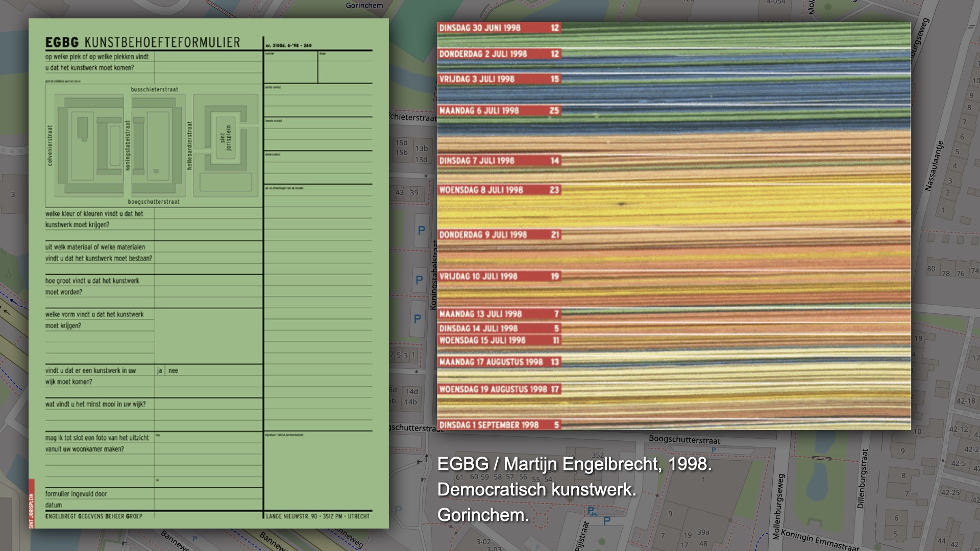
Task: Click the 'Koningin Emmastraat' label on the map
Action: click(x=820, y=540)
